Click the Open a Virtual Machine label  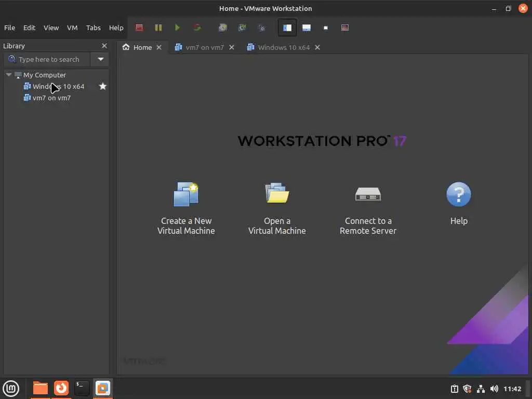277,225
